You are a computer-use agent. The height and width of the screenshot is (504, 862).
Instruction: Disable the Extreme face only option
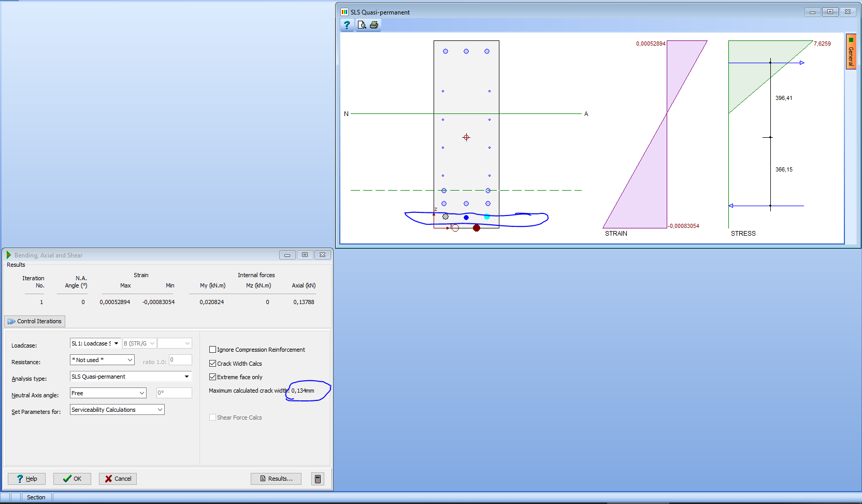pos(212,377)
